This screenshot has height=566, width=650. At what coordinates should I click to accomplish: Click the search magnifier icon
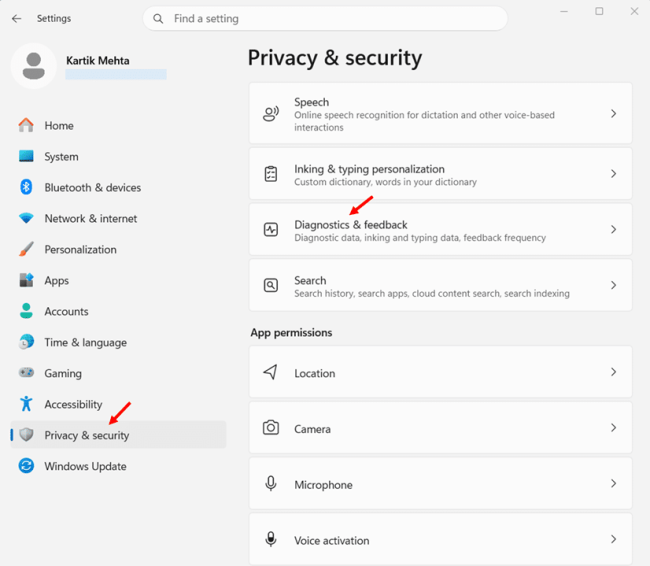(x=158, y=19)
